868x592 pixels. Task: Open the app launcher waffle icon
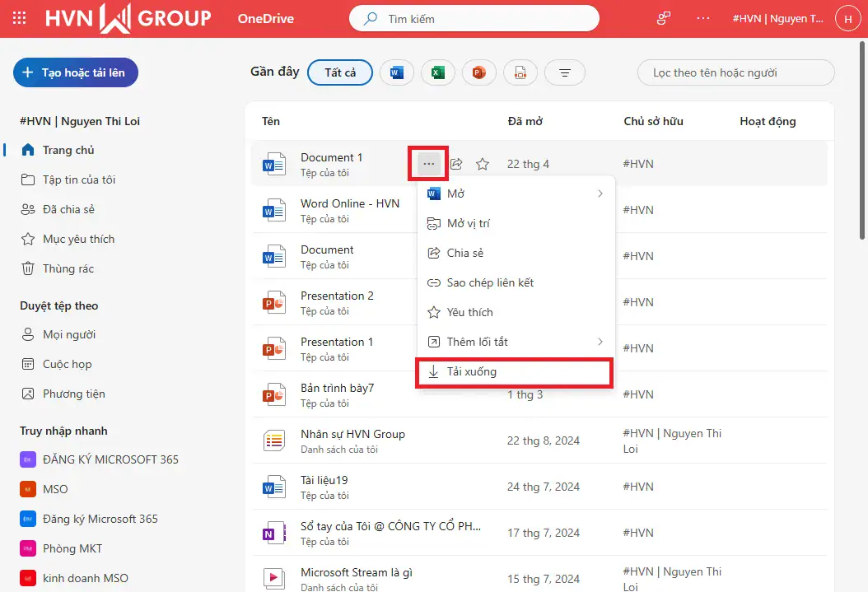click(20, 18)
